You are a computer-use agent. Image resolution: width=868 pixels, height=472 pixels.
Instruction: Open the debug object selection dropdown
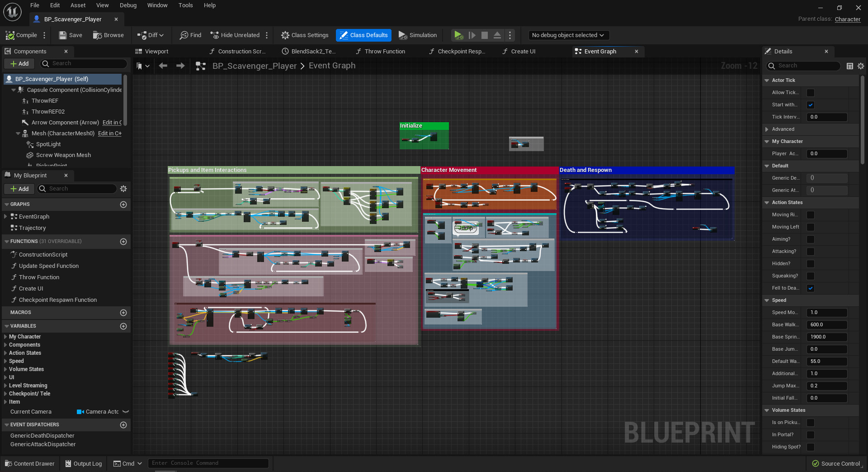pos(568,35)
